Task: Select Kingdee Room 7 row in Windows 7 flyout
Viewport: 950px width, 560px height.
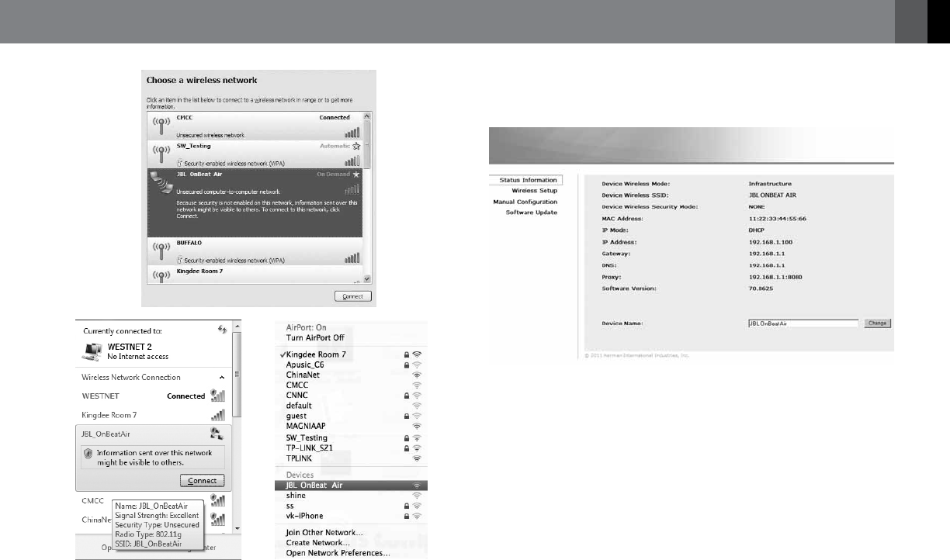Action: (154, 415)
